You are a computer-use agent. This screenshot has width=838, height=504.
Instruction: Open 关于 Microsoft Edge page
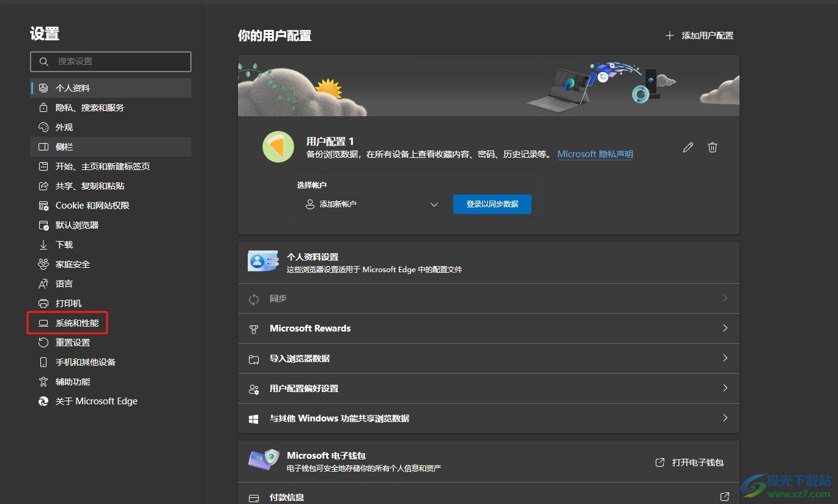111,401
